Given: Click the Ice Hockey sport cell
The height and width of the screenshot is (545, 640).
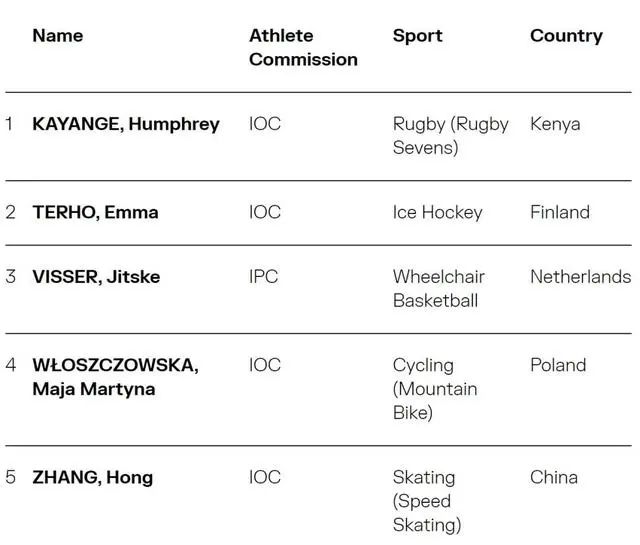Looking at the screenshot, I should click(438, 212).
